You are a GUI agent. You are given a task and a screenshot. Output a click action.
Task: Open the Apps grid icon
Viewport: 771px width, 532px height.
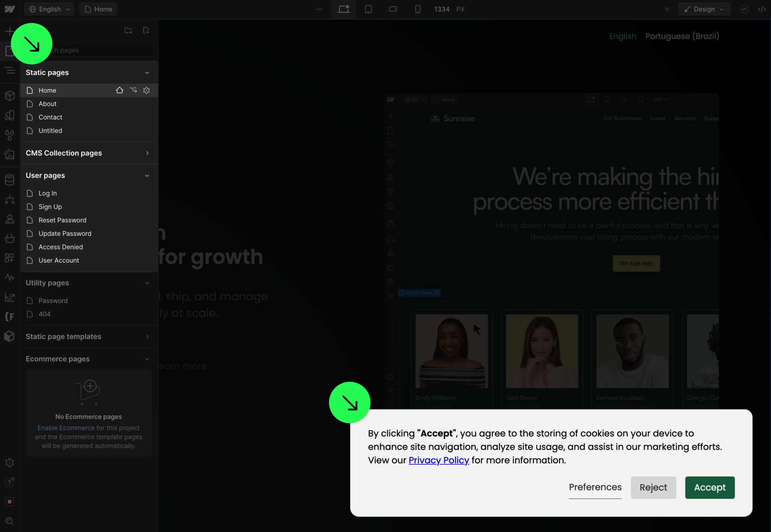point(10,258)
